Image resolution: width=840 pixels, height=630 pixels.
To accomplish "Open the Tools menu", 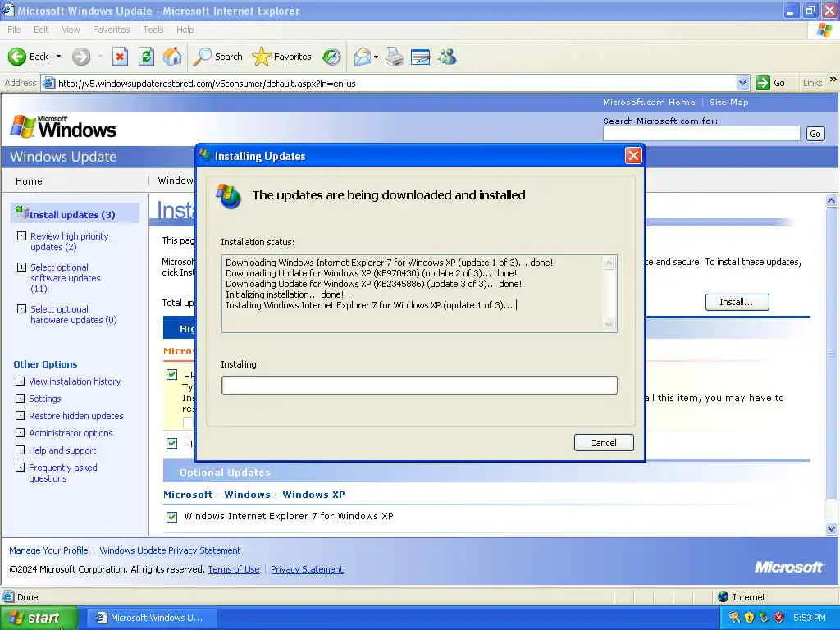I will pos(153,30).
